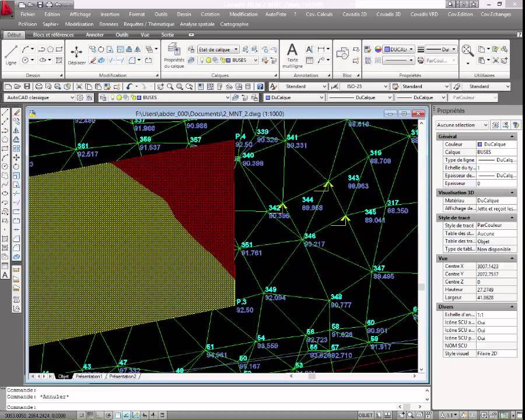Open the Modélisation menu

[x=79, y=24]
